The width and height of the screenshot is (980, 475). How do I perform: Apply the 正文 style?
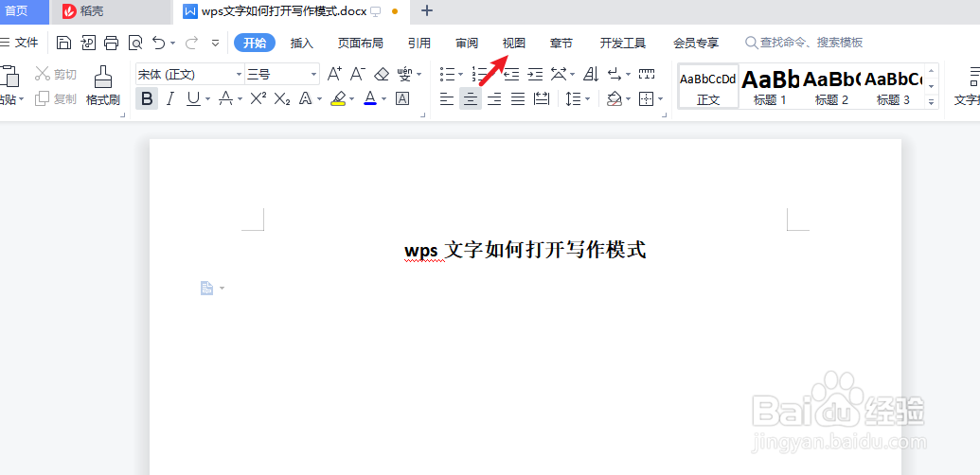click(709, 86)
